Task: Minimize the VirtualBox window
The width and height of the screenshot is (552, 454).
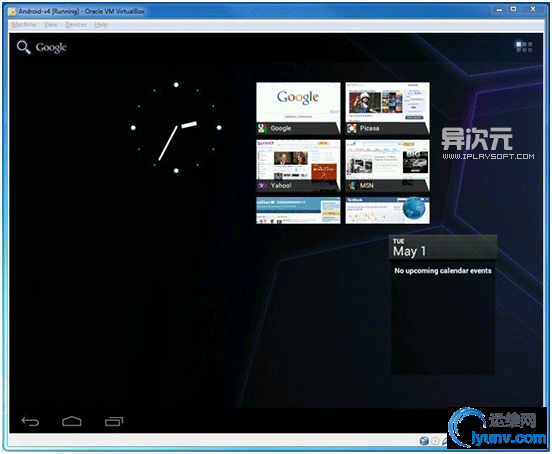Action: [499, 10]
